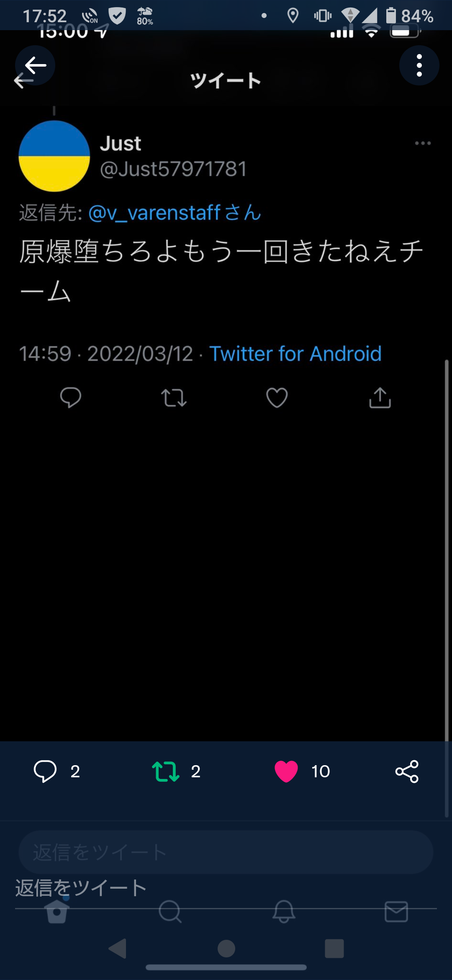Open replies via bottom bar comment icon
Viewport: 452px width, 980px height.
[45, 771]
